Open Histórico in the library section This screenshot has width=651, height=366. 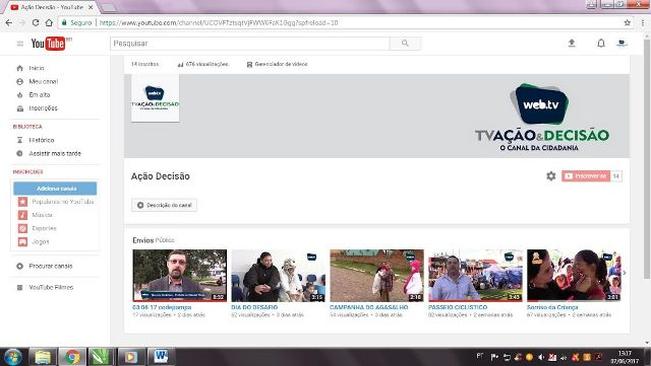pyautogui.click(x=35, y=140)
